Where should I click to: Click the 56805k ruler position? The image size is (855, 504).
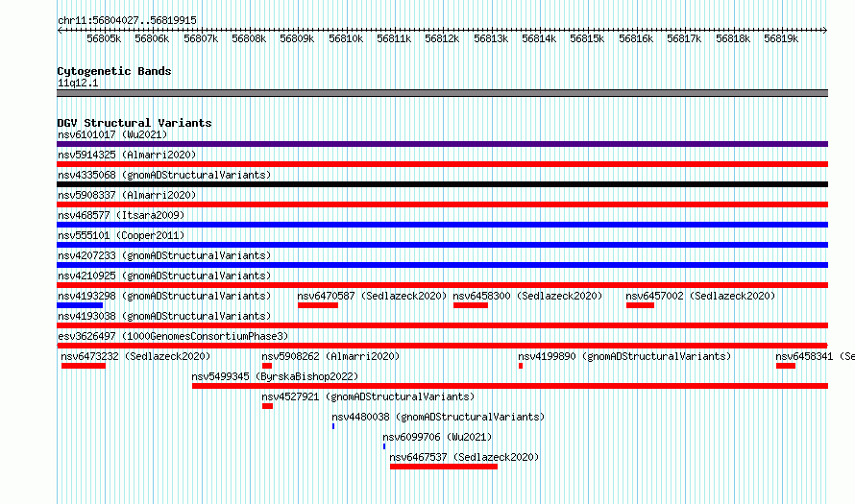point(104,38)
